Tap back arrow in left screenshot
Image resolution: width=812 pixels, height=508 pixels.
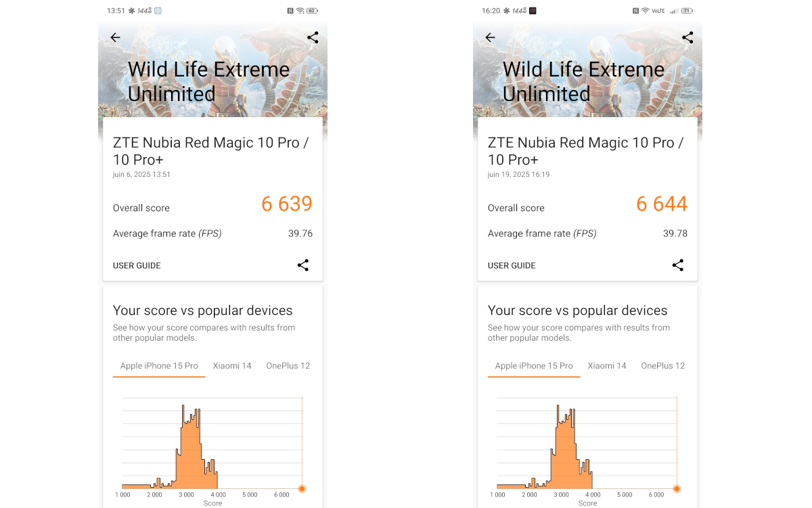(115, 38)
